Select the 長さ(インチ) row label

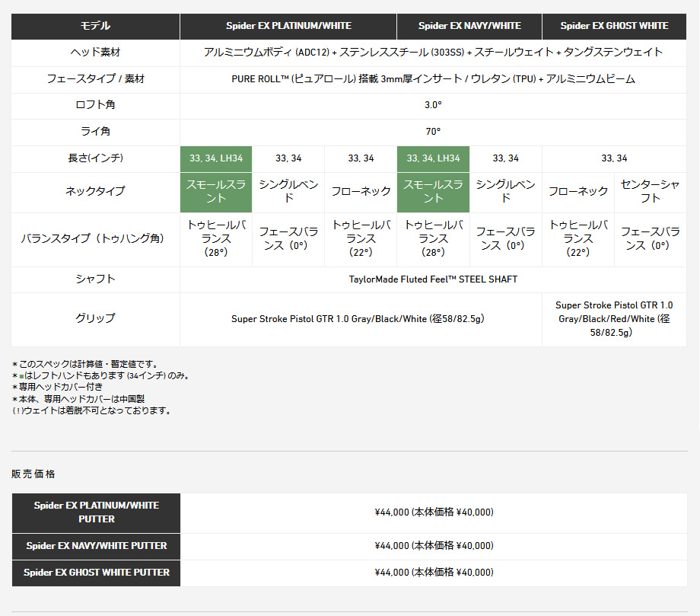96,158
